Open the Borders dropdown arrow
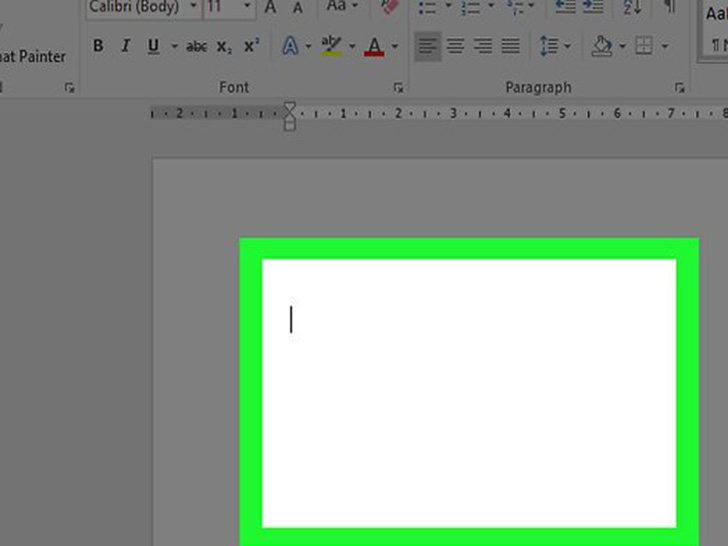The image size is (728, 546). (665, 46)
